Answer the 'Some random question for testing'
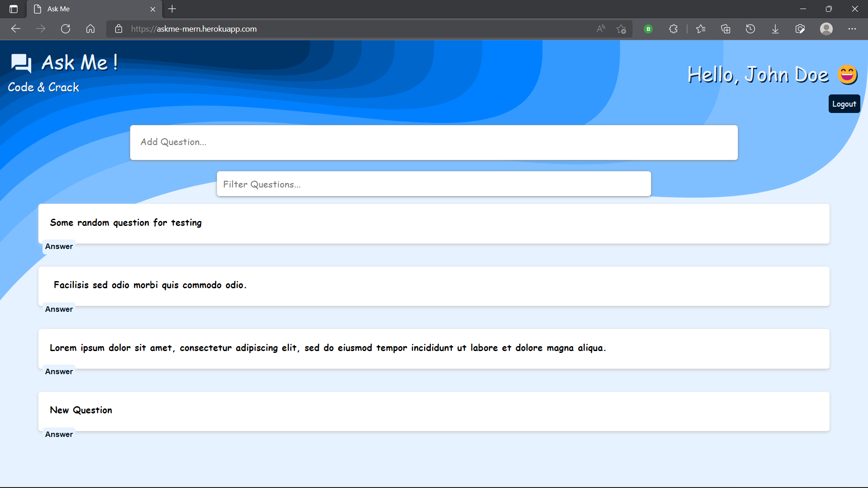This screenshot has width=868, height=488. click(59, 247)
